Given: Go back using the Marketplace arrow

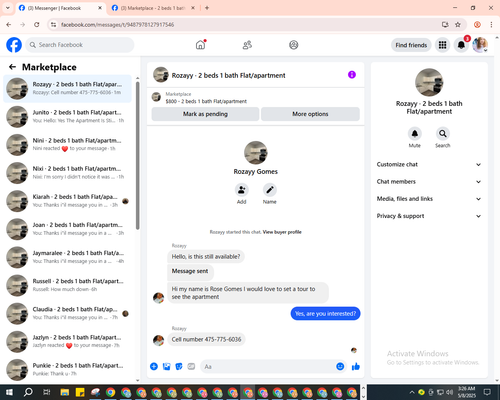Looking at the screenshot, I should click(12, 67).
